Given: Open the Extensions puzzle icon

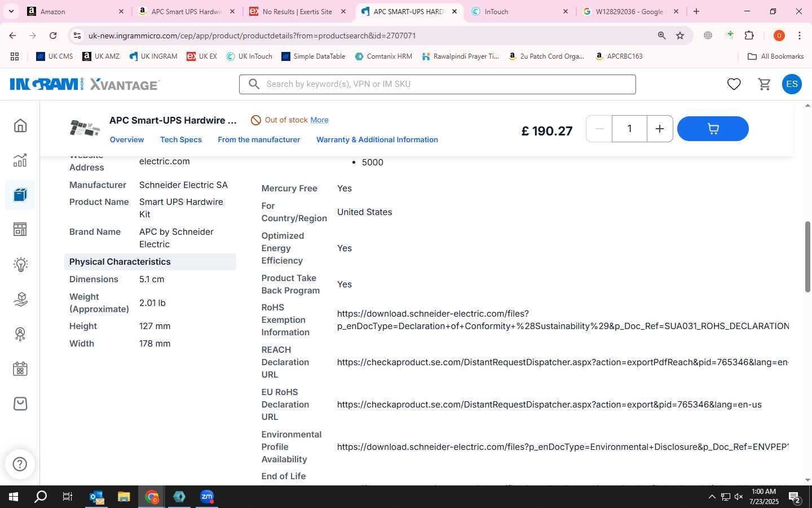Looking at the screenshot, I should tap(749, 36).
